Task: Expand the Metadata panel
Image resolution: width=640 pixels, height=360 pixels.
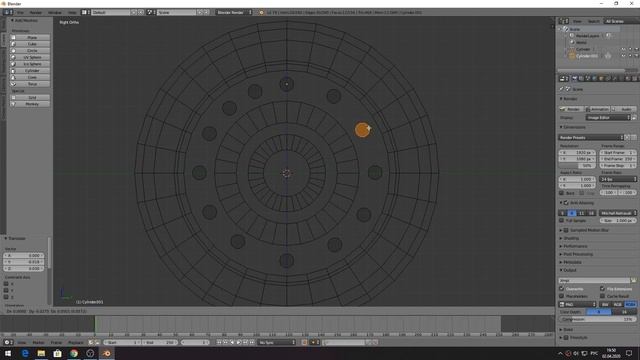Action: click(570, 262)
